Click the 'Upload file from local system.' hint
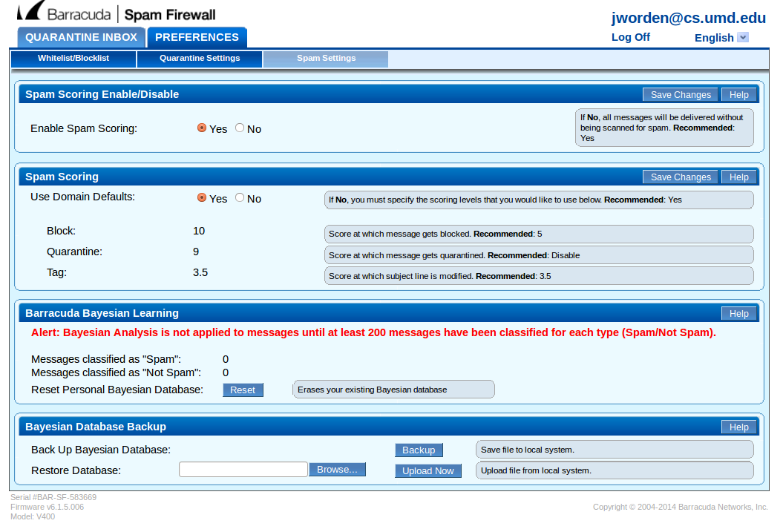This screenshot has height=532, width=783. click(x=615, y=470)
